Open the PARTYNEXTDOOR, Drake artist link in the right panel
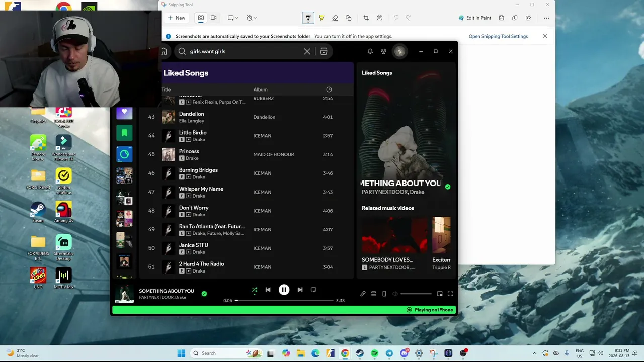The width and height of the screenshot is (644, 362). 393,192
